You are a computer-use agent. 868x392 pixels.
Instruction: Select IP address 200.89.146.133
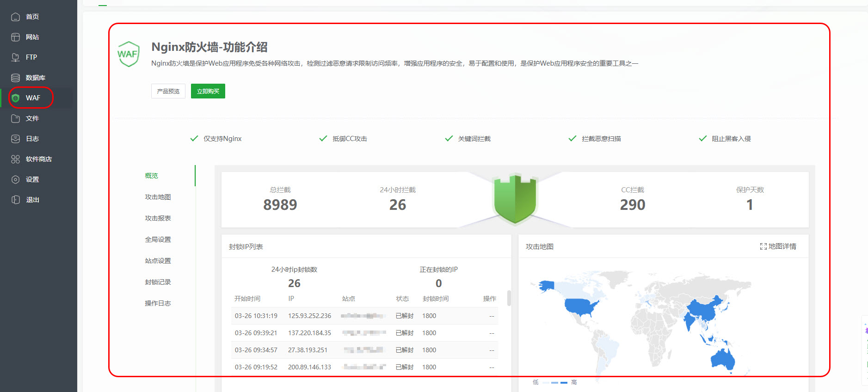tap(310, 367)
